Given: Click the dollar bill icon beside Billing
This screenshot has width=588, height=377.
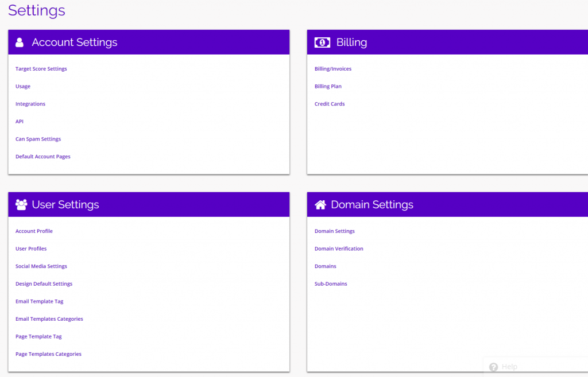Looking at the screenshot, I should coord(322,42).
